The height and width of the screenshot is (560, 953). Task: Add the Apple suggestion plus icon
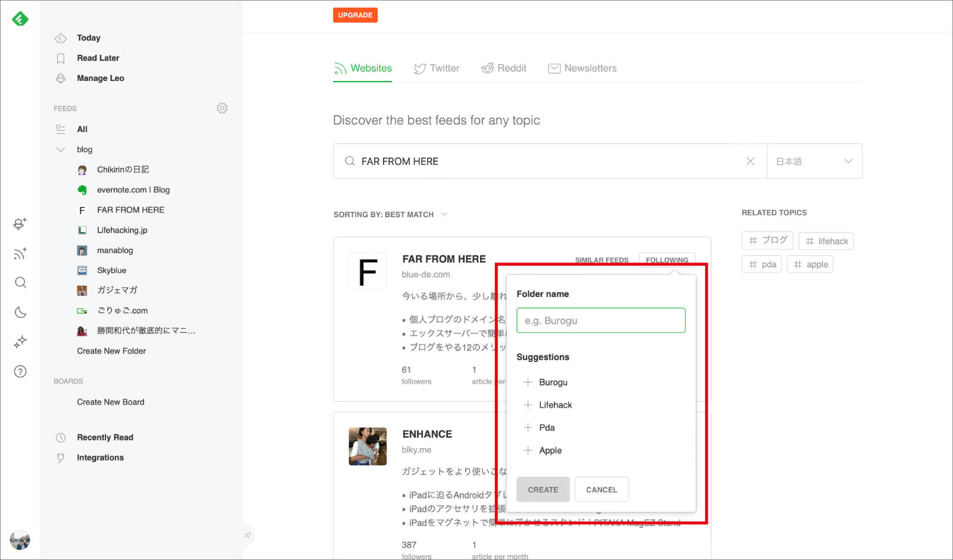coord(528,450)
